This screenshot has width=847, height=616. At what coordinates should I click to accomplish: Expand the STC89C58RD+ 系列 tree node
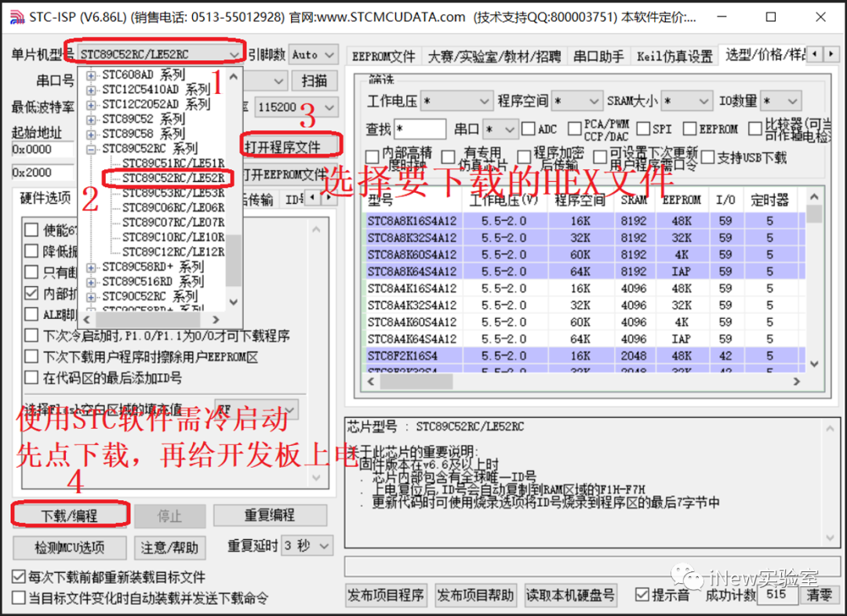coord(91,266)
